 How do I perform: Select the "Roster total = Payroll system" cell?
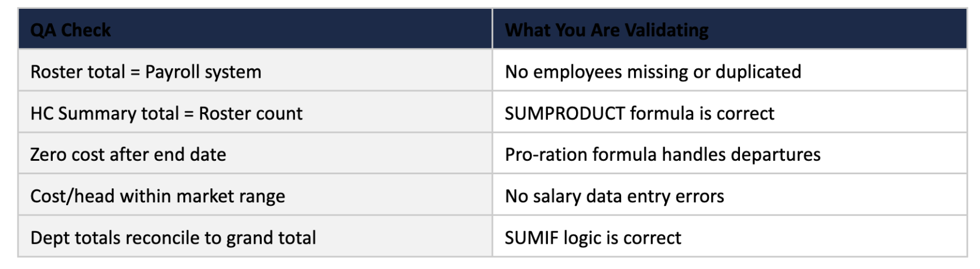(146, 72)
